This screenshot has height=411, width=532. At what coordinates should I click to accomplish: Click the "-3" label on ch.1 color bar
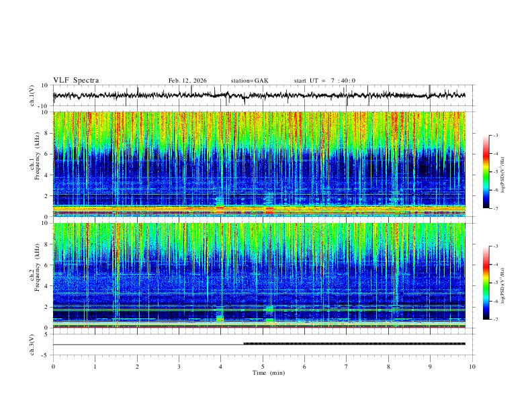coord(496,135)
